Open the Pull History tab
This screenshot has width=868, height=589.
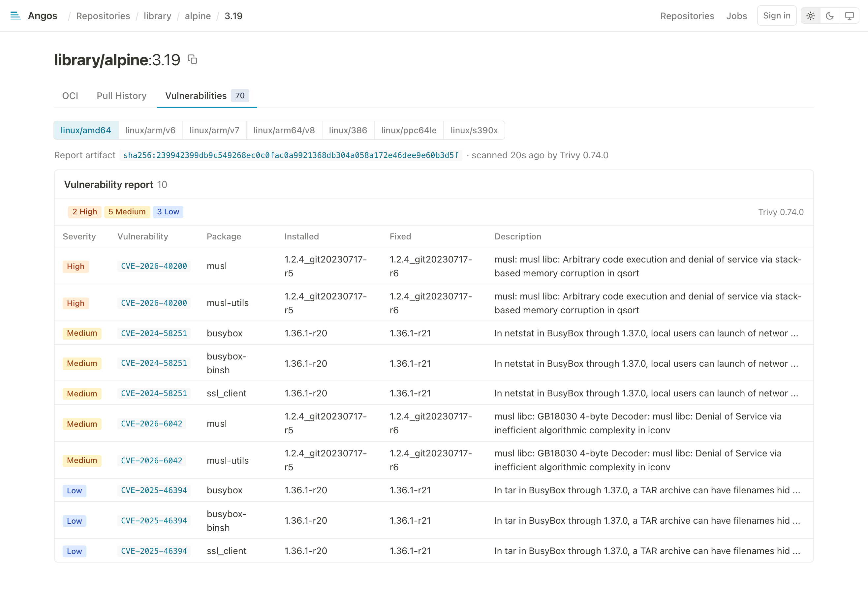click(121, 96)
